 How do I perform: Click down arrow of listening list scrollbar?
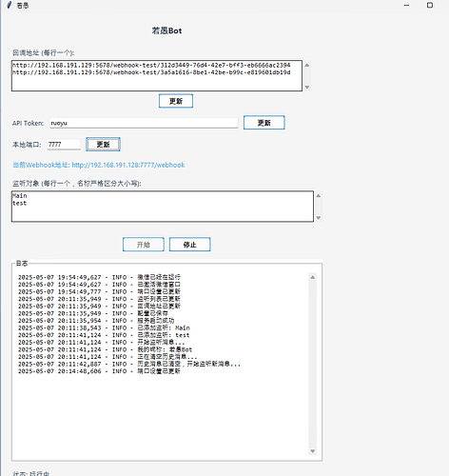318,218
